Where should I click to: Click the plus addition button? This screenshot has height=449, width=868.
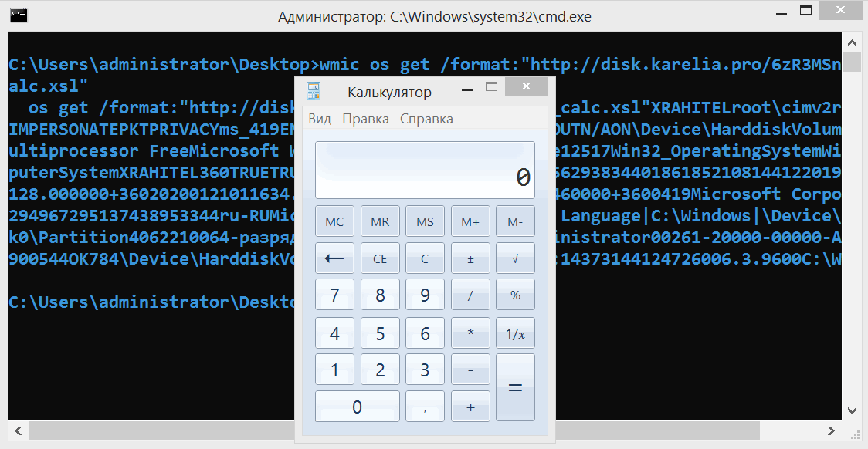[470, 407]
